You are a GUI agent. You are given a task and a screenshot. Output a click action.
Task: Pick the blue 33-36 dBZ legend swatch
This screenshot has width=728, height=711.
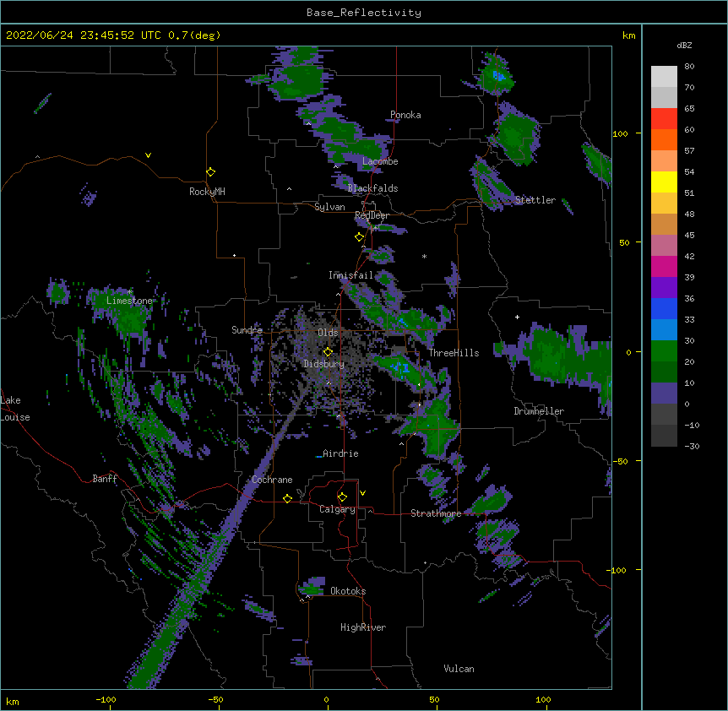click(x=664, y=308)
